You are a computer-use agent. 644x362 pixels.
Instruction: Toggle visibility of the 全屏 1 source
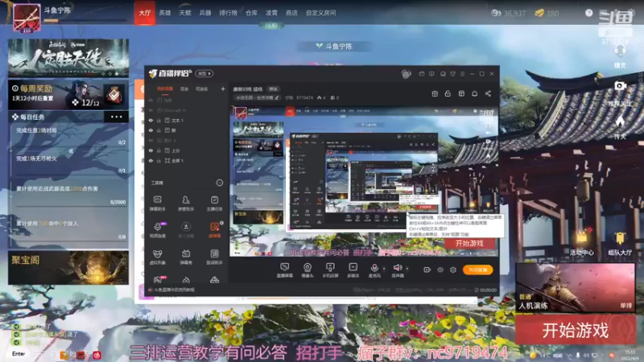tap(151, 160)
